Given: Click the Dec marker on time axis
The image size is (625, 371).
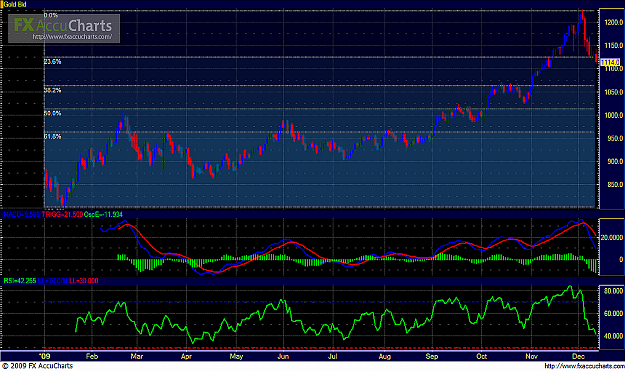Looking at the screenshot, I should [578, 356].
